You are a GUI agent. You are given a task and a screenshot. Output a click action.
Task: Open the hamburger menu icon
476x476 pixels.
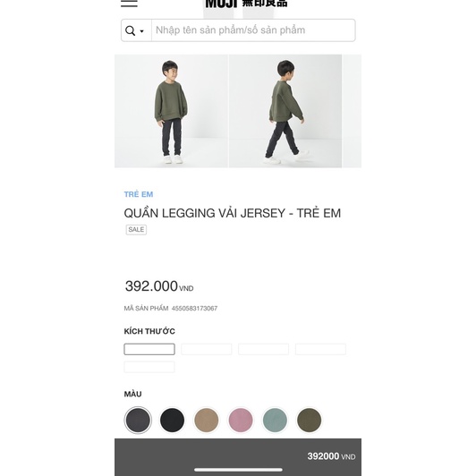(129, 3)
